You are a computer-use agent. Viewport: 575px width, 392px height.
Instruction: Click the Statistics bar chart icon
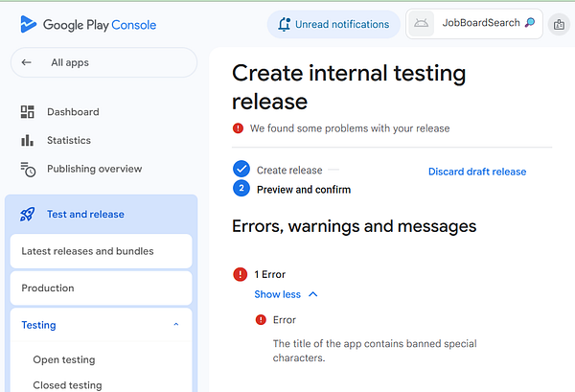(x=27, y=140)
